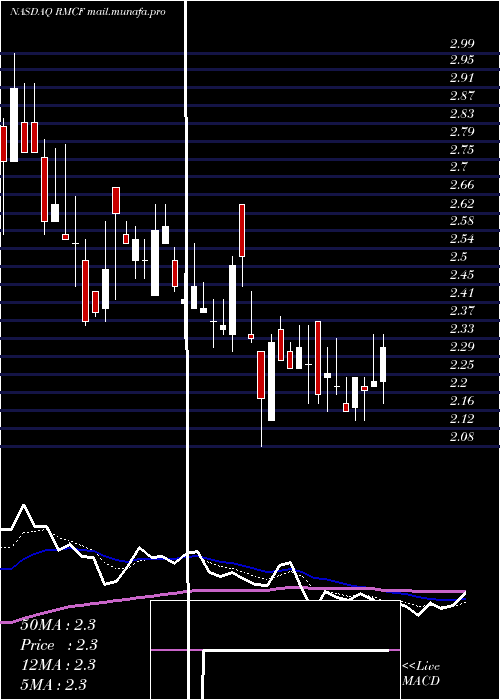Screen dimensions: 500x700
Task: Click the 2.75 price axis label
Action: [462, 149]
